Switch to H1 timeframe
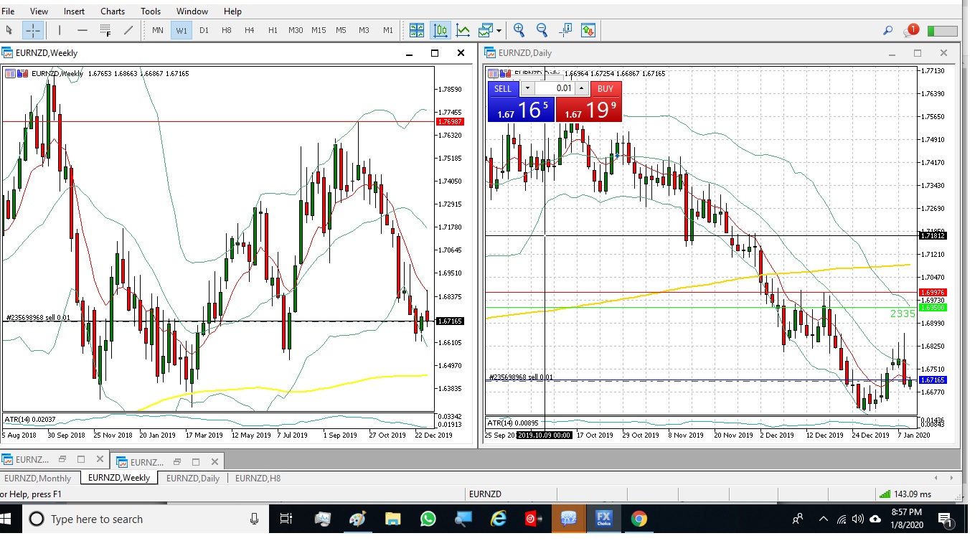Screen dimensions: 980x551 (273, 30)
